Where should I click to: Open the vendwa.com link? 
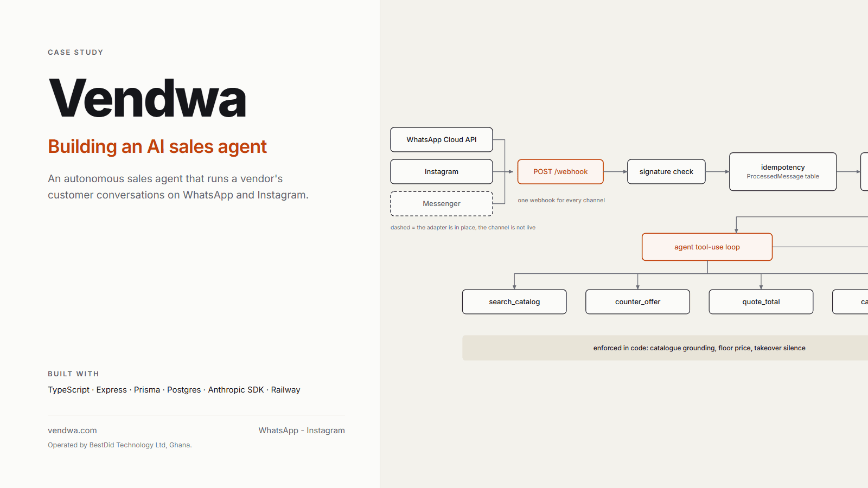tap(72, 431)
